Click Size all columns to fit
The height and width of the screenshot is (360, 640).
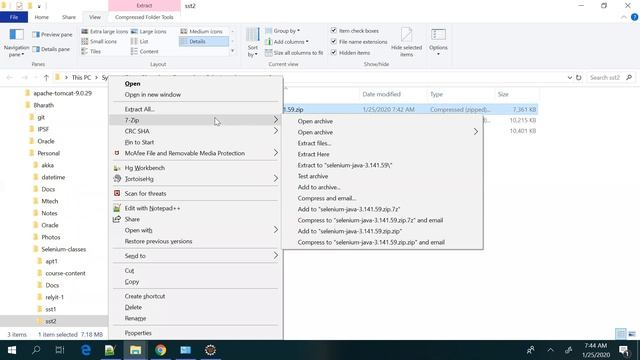(x=294, y=53)
